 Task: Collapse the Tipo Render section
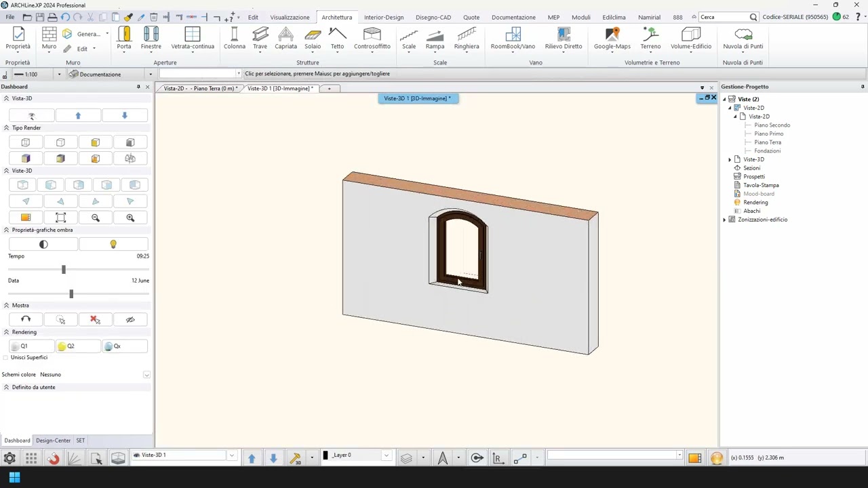tap(6, 127)
